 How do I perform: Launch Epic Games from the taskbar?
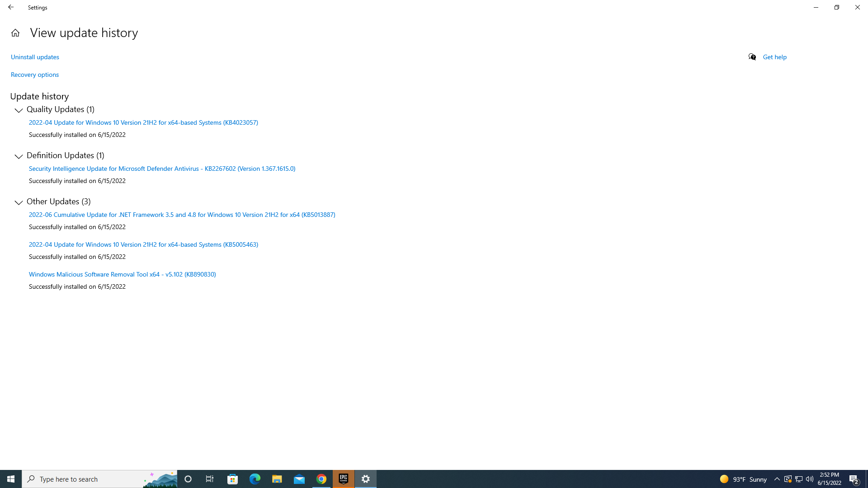(x=344, y=479)
